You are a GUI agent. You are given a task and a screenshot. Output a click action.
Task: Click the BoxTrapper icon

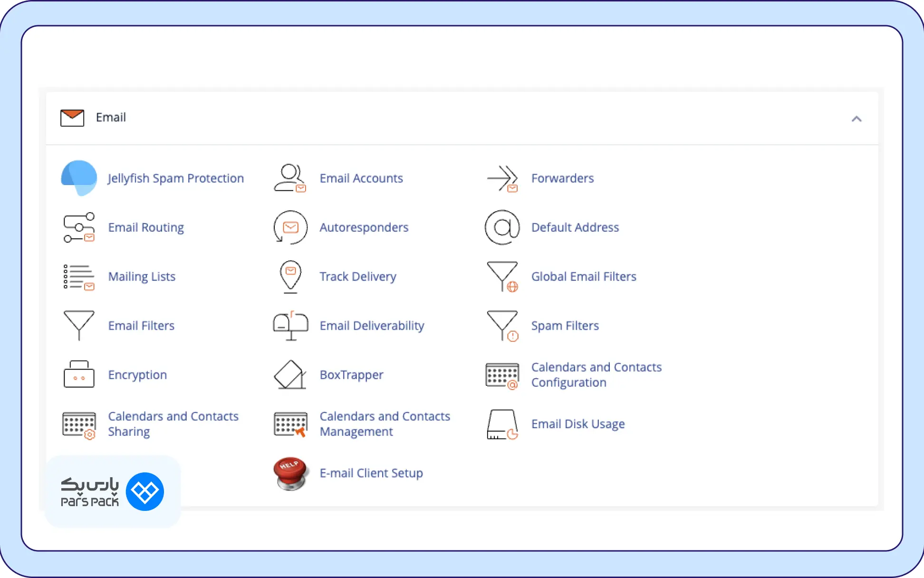pos(290,375)
